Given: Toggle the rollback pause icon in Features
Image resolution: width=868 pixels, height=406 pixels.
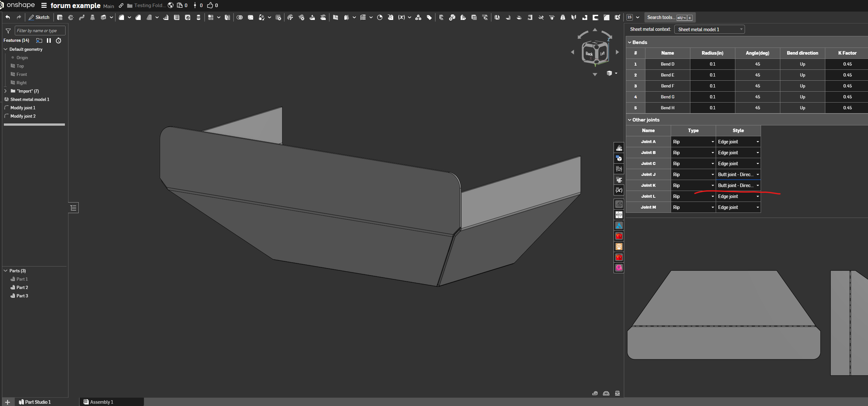Looking at the screenshot, I should (49, 41).
